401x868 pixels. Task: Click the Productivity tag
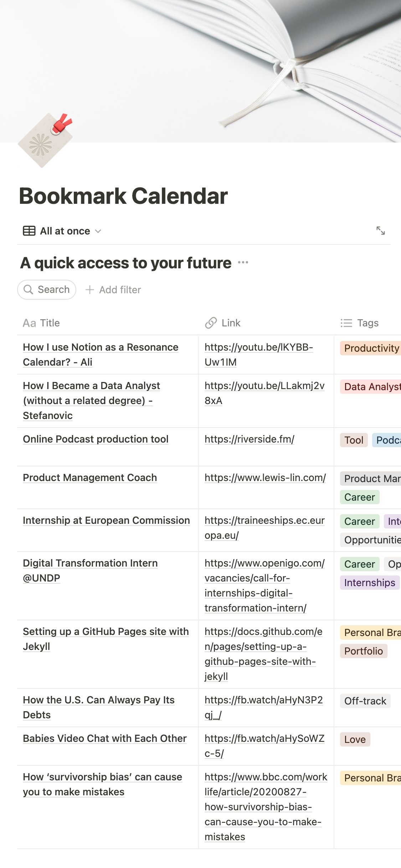coord(371,348)
